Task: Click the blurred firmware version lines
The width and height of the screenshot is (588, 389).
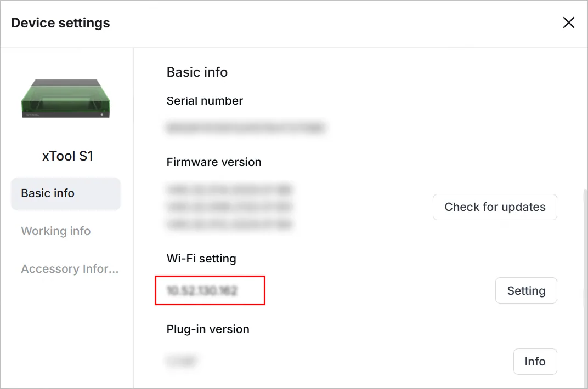Action: [x=229, y=207]
